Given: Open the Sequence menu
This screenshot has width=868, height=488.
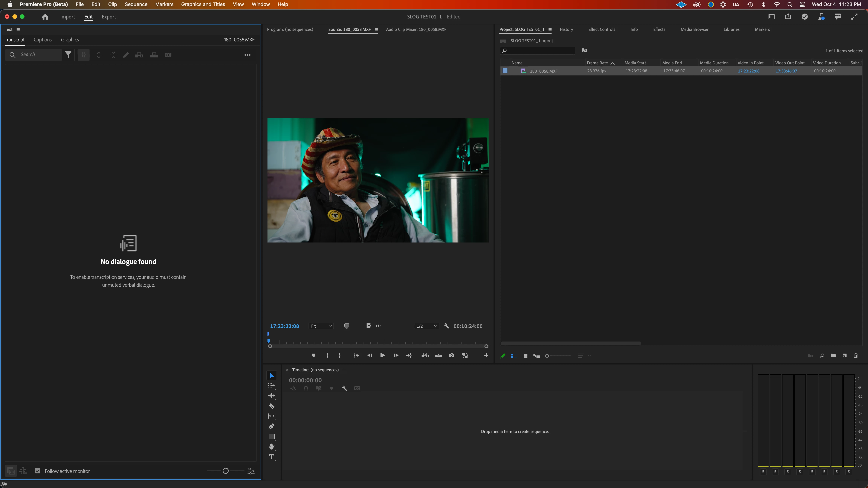Looking at the screenshot, I should coord(136,4).
